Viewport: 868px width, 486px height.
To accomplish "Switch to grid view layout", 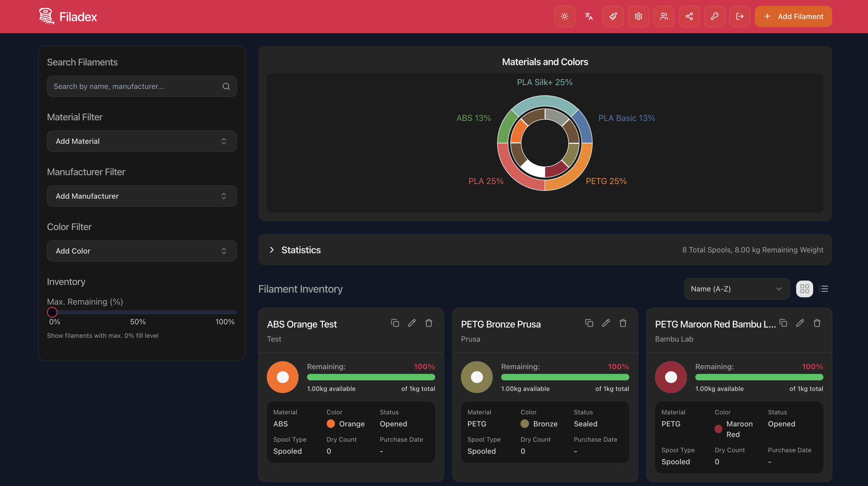I will 804,289.
